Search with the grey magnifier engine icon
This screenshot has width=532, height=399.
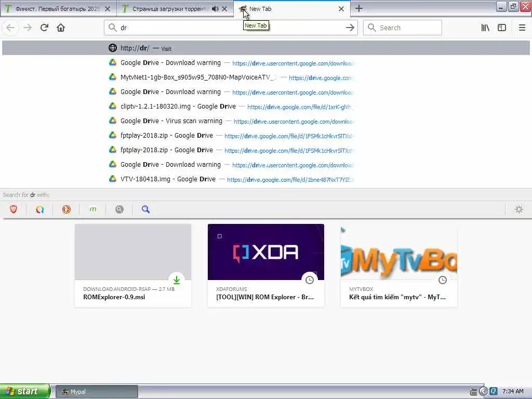119,209
